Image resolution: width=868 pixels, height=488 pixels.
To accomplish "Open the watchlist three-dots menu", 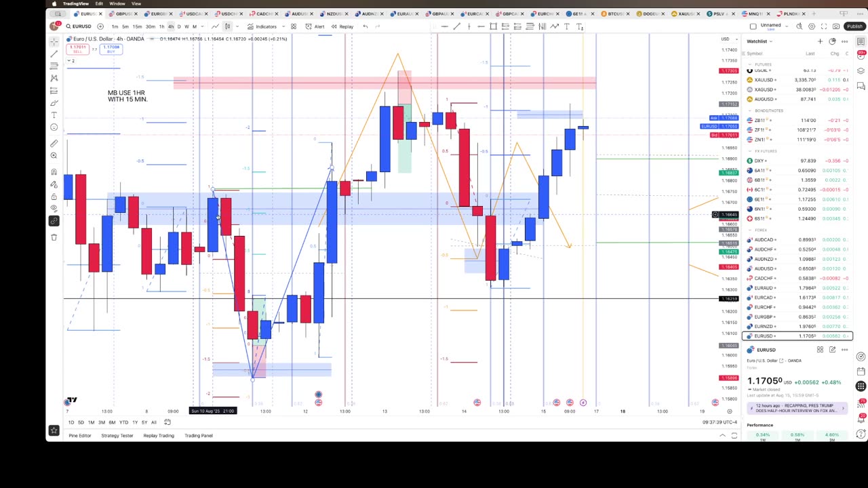I will [845, 41].
